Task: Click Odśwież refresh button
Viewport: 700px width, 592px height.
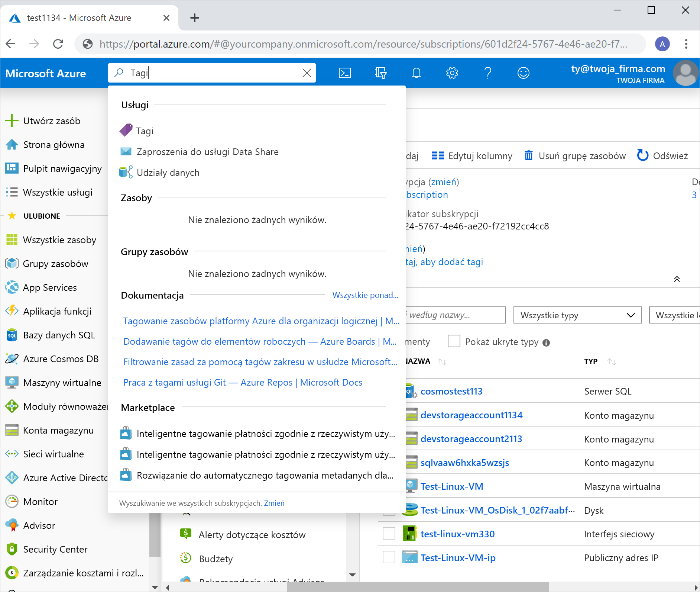Action: point(662,156)
